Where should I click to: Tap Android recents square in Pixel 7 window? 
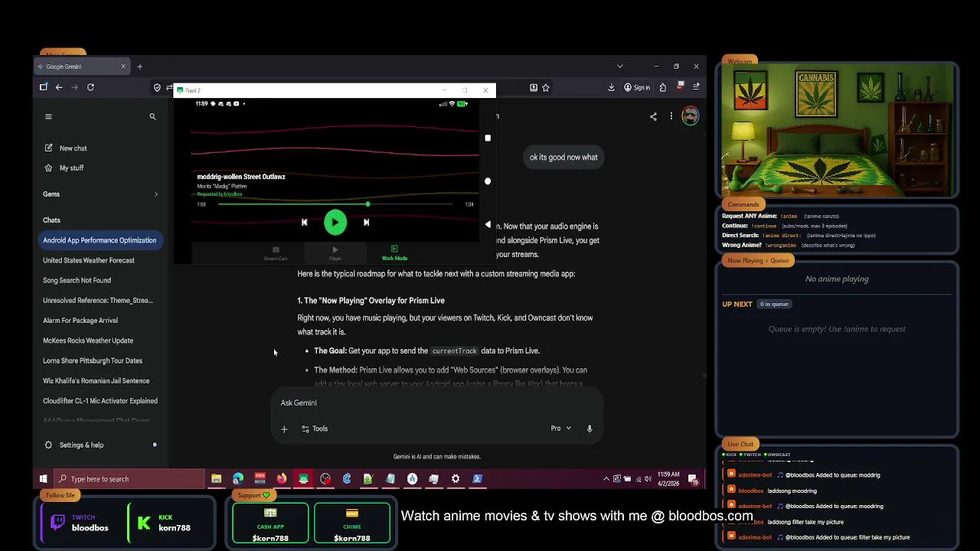click(x=488, y=139)
